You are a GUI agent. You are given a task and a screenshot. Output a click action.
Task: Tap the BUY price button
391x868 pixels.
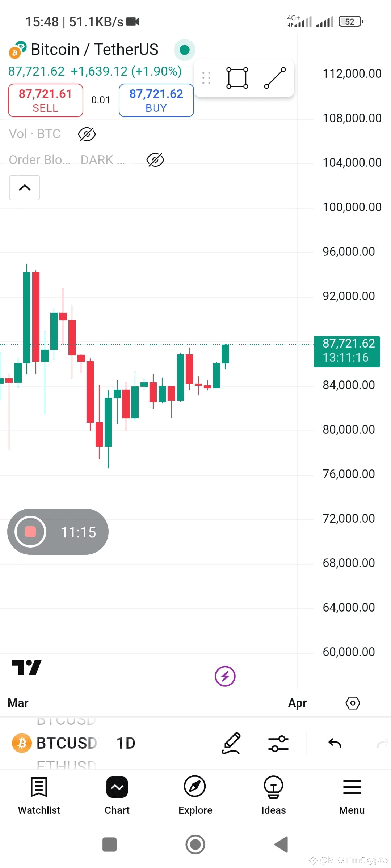[x=156, y=100]
